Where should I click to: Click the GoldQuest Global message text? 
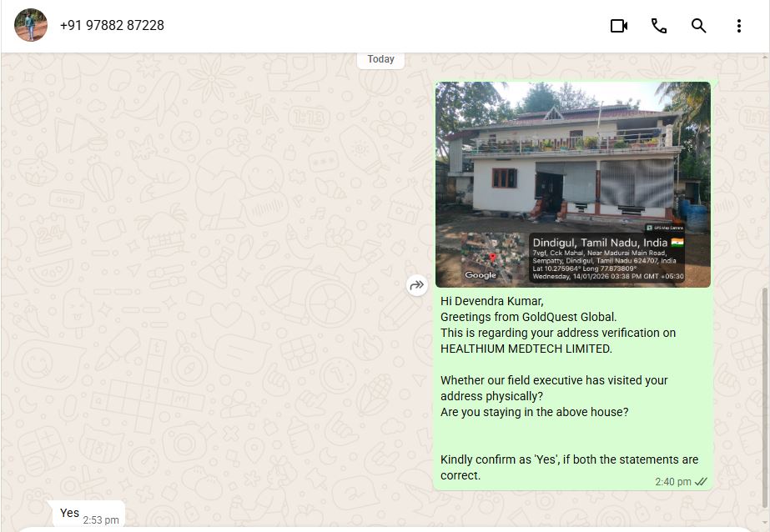[569, 389]
